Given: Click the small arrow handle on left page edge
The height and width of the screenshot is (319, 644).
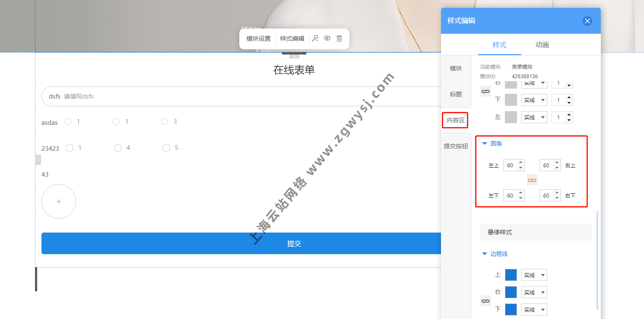Looking at the screenshot, I should click(x=38, y=160).
